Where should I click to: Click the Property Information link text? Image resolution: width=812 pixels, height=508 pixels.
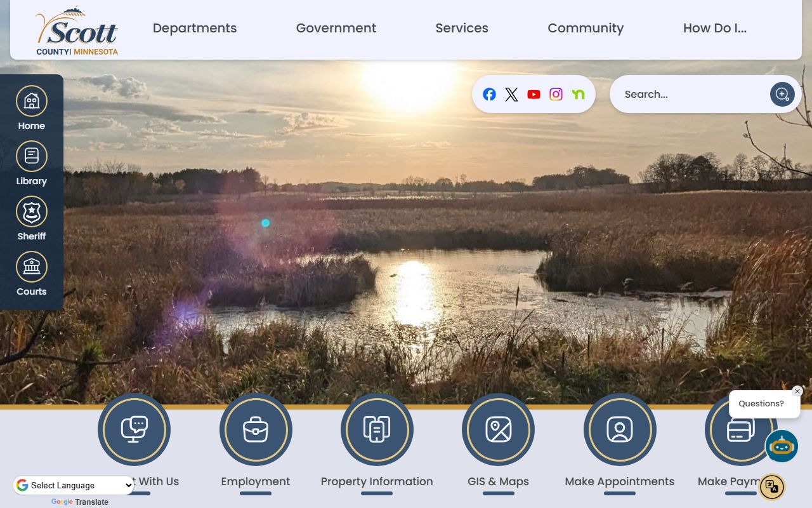point(377,481)
